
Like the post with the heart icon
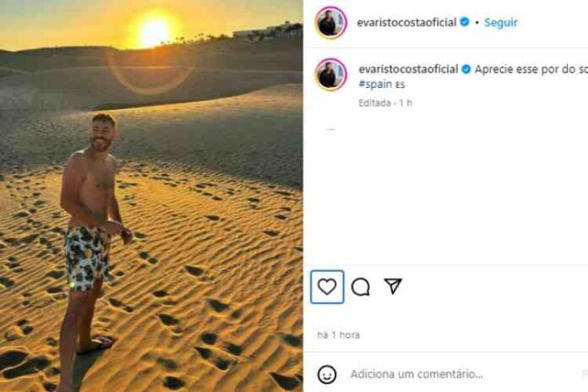[x=327, y=287]
